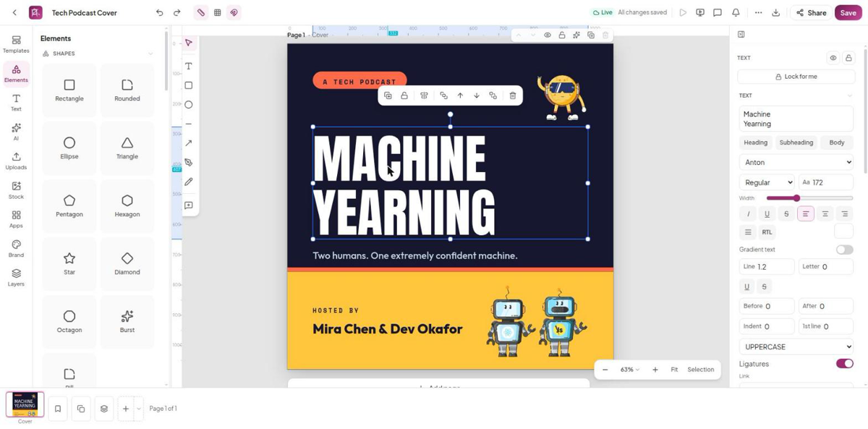The width and height of the screenshot is (868, 429).
Task: Apply the Subheading text style
Action: [x=796, y=143]
